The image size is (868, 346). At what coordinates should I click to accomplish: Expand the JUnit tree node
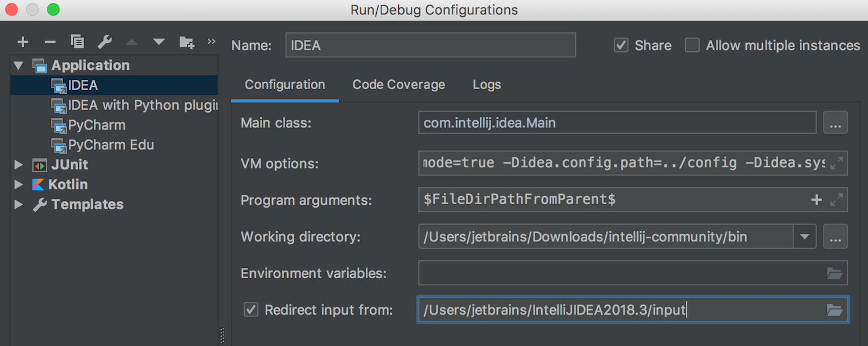[19, 165]
